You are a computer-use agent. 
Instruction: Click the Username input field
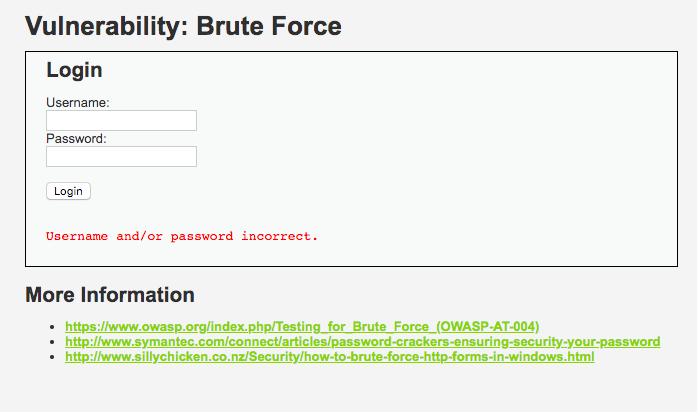click(x=121, y=121)
